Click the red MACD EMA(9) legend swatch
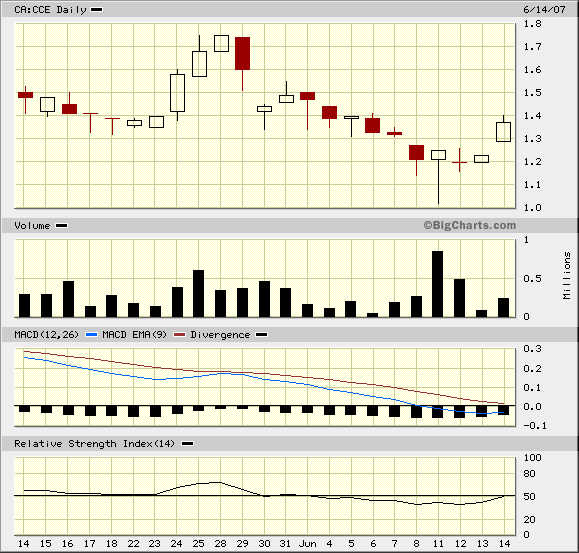Image resolution: width=579 pixels, height=553 pixels. click(179, 335)
